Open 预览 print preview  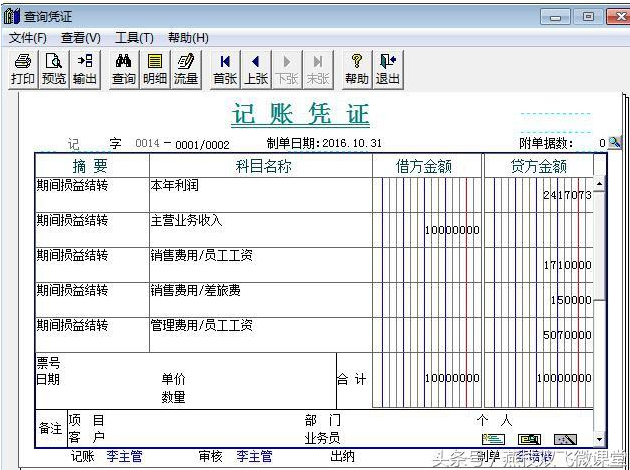53,69
